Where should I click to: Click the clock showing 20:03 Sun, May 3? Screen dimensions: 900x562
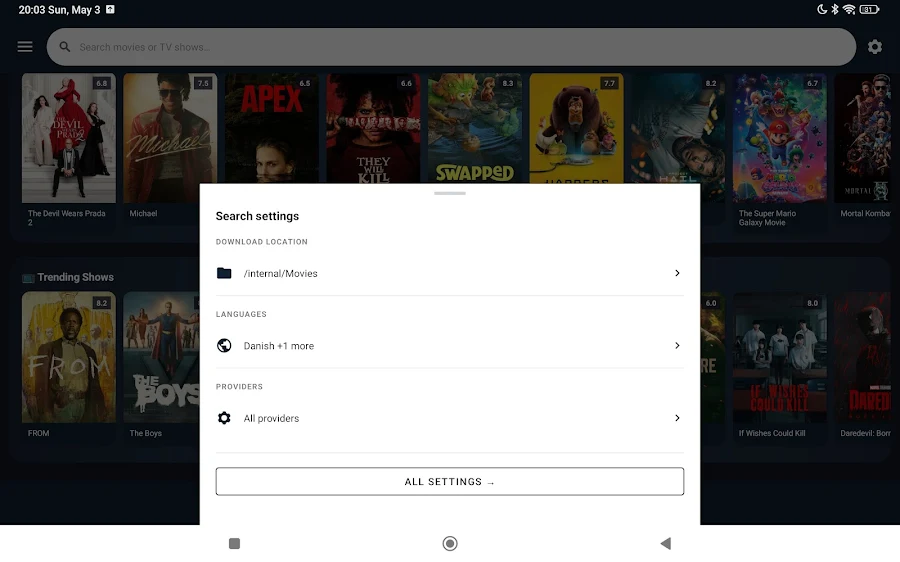pyautogui.click(x=59, y=10)
